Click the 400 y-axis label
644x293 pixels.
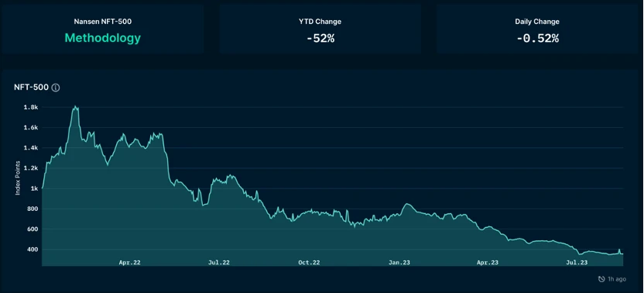[33, 250]
